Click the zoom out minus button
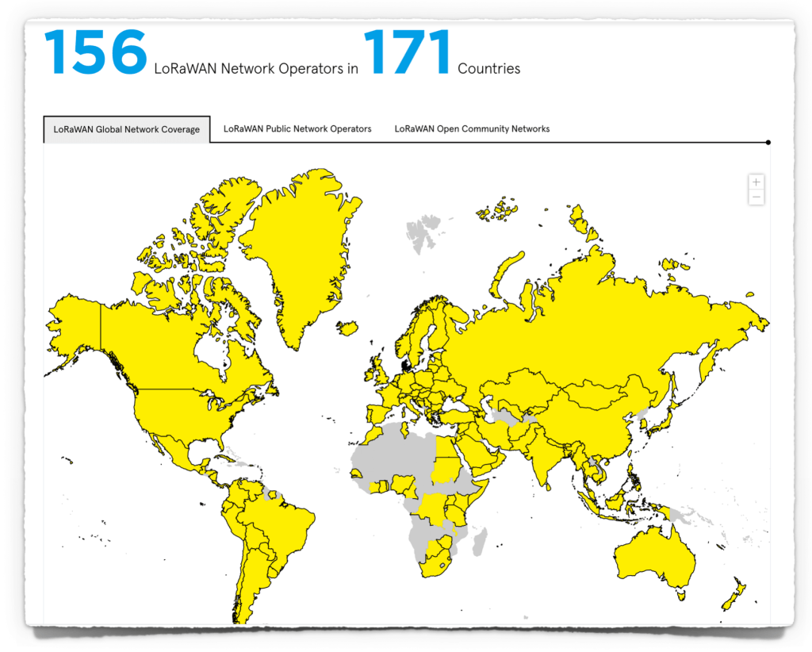812x652 pixels. tap(756, 197)
